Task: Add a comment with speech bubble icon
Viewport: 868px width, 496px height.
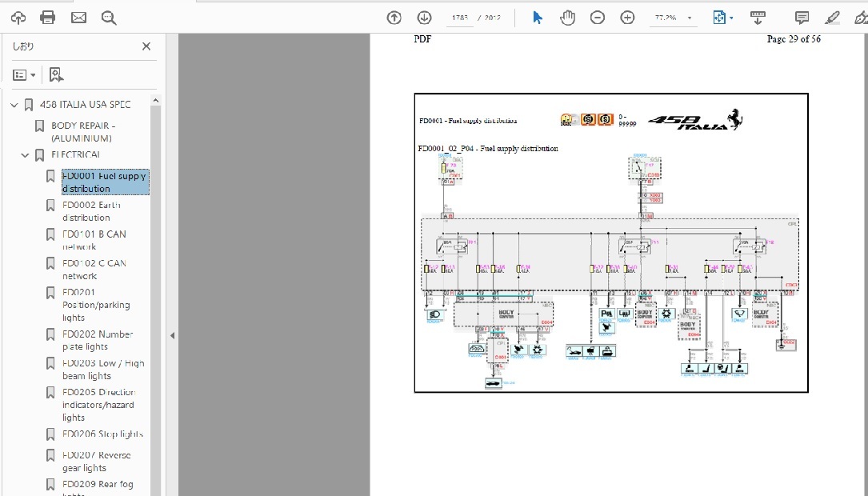Action: pos(802,18)
